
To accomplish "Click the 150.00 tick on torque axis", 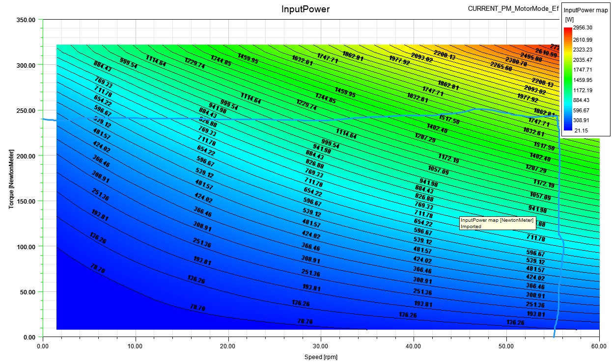I will (x=26, y=201).
